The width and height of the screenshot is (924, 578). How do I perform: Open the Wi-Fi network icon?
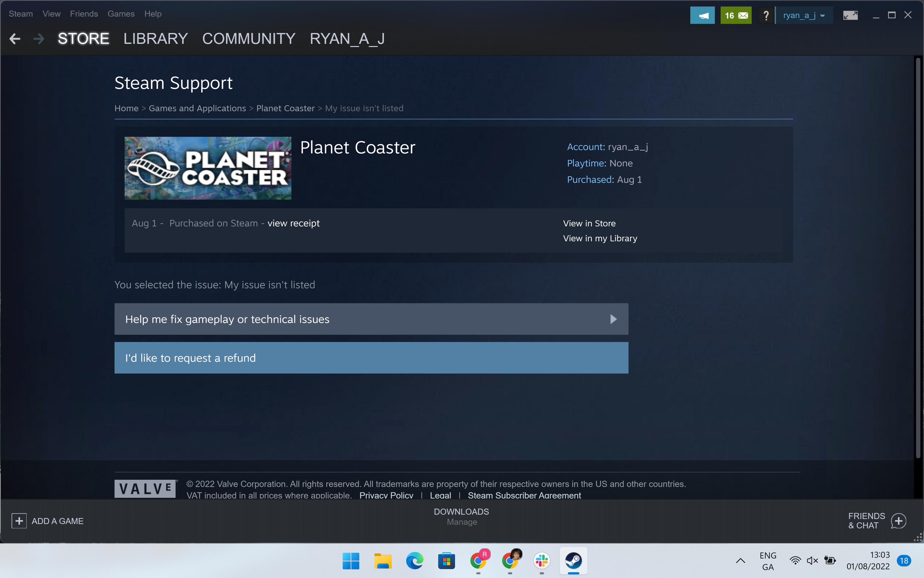click(x=795, y=561)
